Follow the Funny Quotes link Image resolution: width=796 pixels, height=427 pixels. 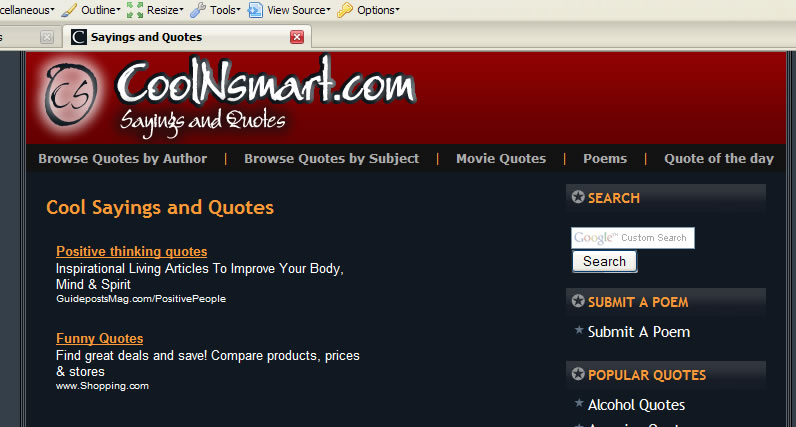coord(100,338)
